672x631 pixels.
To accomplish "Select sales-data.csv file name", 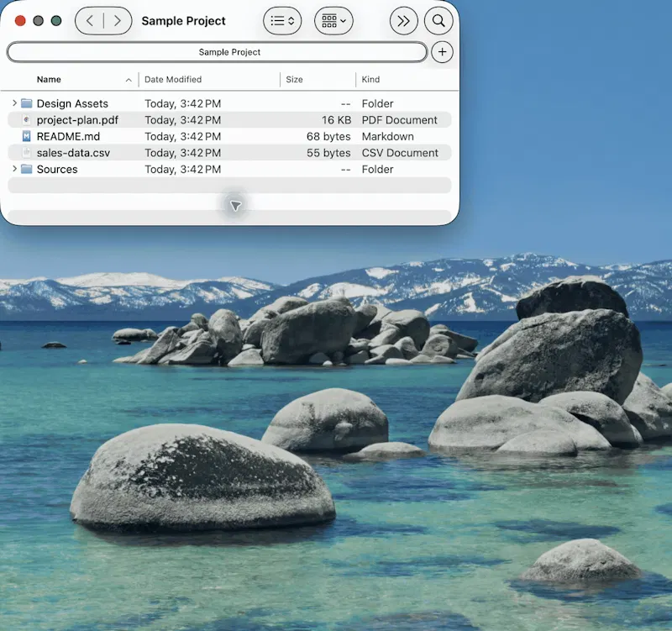I will coord(73,153).
